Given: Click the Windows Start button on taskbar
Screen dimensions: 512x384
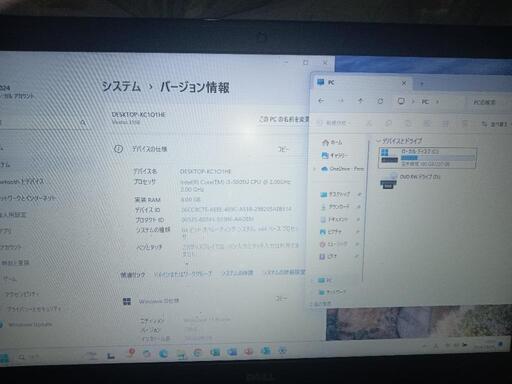Looking at the screenshot, I should [4, 358].
